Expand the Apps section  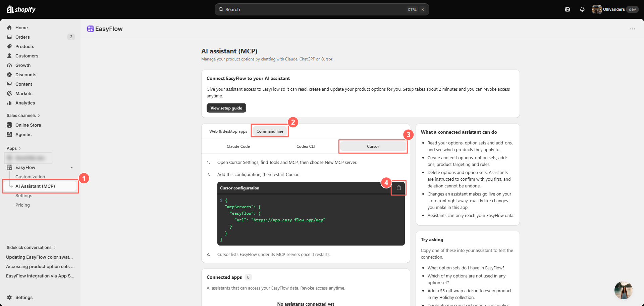pos(14,148)
